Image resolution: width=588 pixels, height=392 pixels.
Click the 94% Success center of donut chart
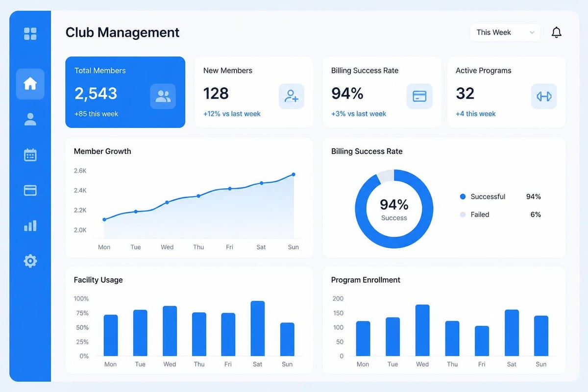click(394, 209)
